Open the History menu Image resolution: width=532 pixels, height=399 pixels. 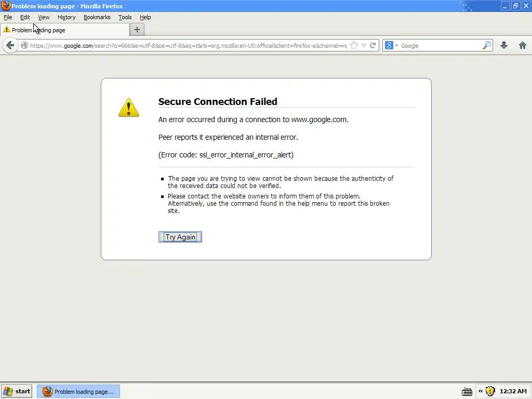[66, 17]
